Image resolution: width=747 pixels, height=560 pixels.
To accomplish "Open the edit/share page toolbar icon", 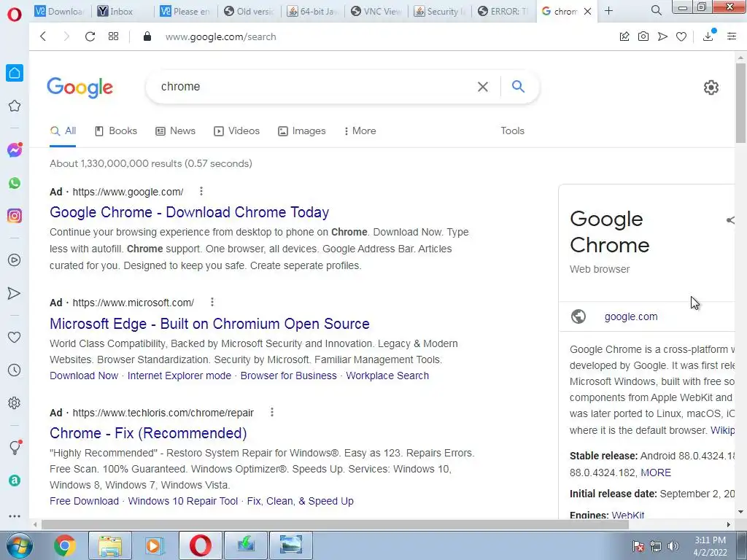I will (x=624, y=36).
